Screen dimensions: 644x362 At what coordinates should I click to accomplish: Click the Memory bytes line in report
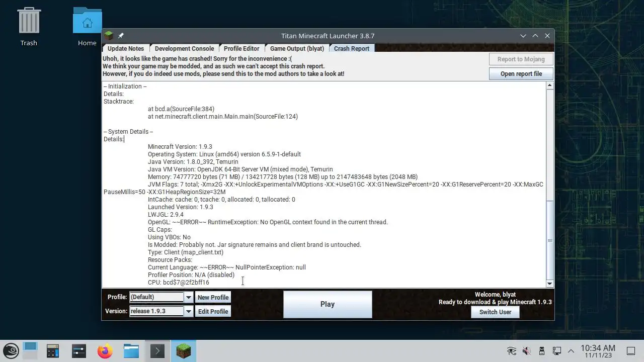pyautogui.click(x=283, y=177)
